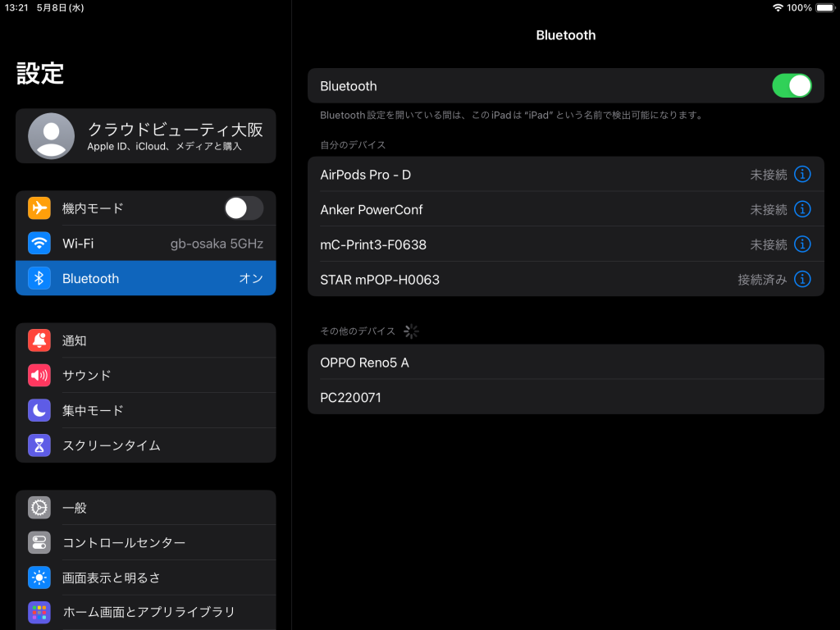840x630 pixels.
Task: Tap the Bluetooth icon in sidebar
Action: point(39,279)
